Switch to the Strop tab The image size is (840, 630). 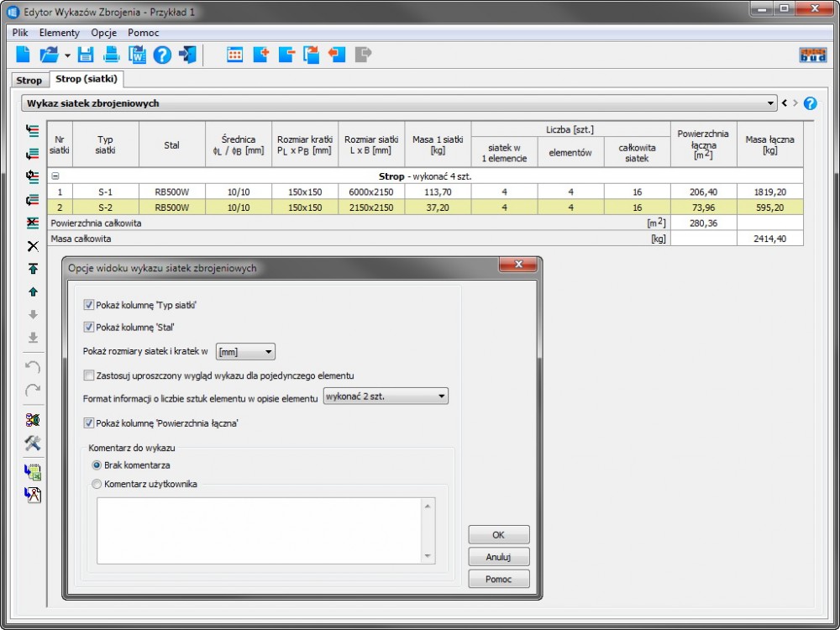pos(29,81)
